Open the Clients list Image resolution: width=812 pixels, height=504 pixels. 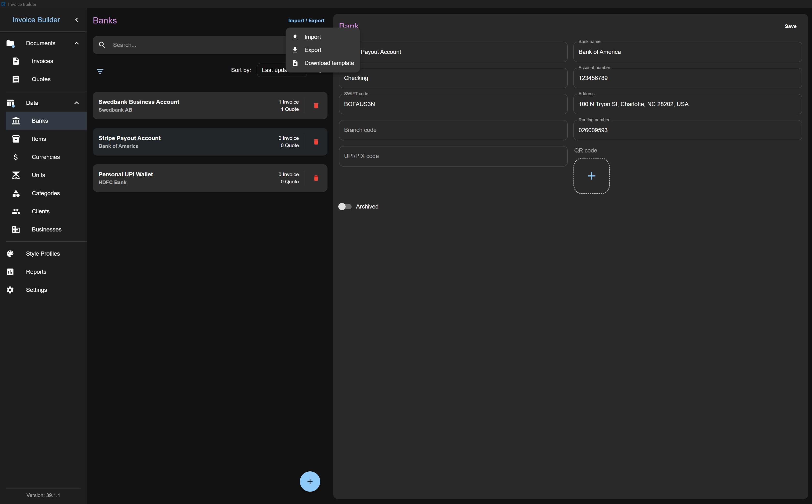tap(46, 211)
